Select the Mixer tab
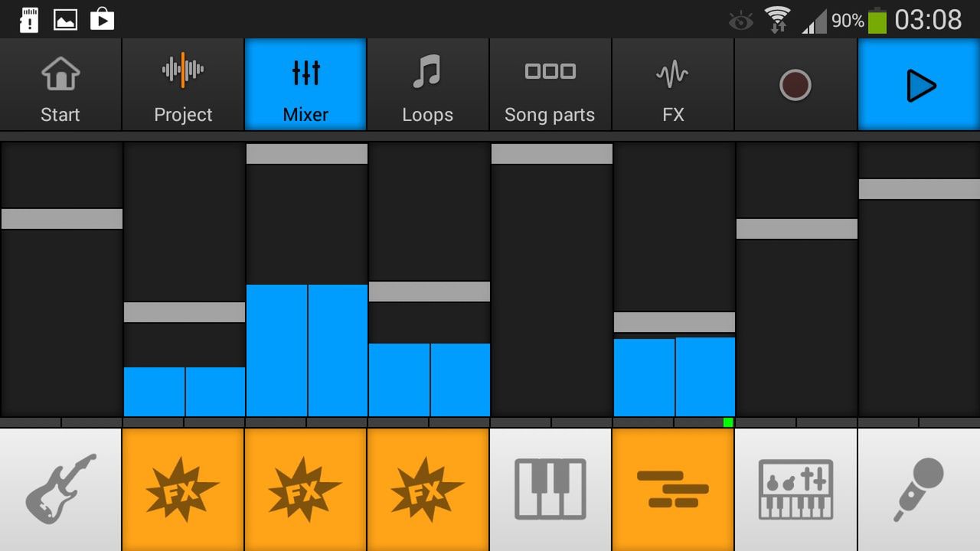 tap(305, 85)
